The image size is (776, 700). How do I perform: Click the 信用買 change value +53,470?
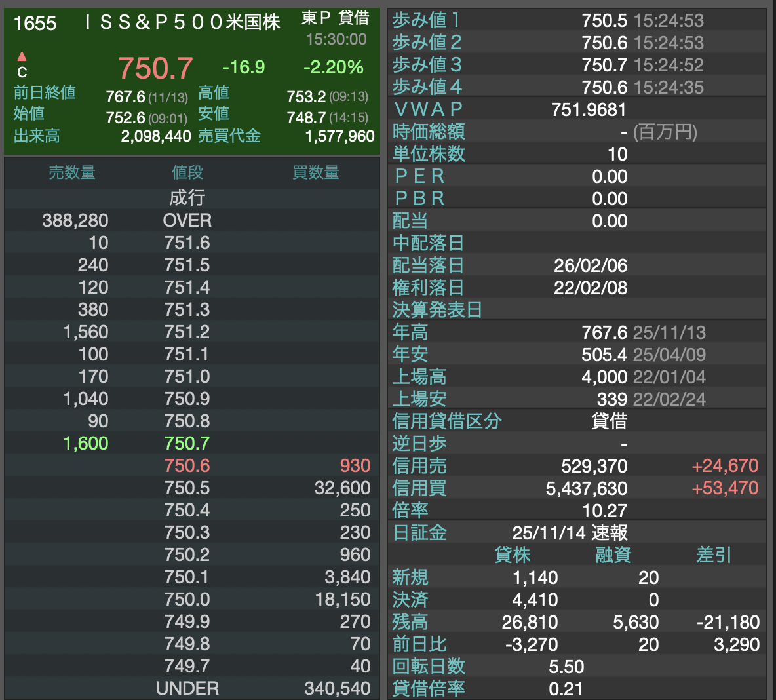[724, 488]
